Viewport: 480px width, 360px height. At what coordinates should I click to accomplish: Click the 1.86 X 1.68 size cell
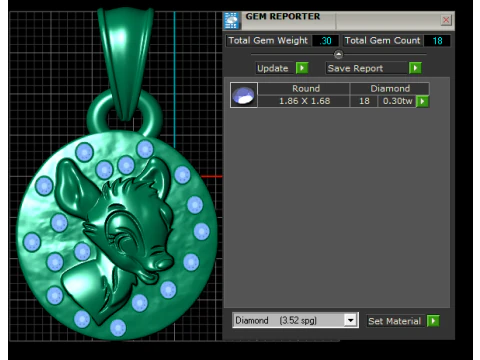(304, 101)
